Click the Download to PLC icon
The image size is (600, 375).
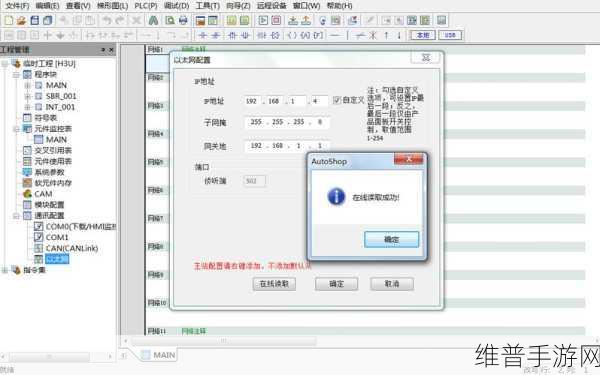[293, 20]
